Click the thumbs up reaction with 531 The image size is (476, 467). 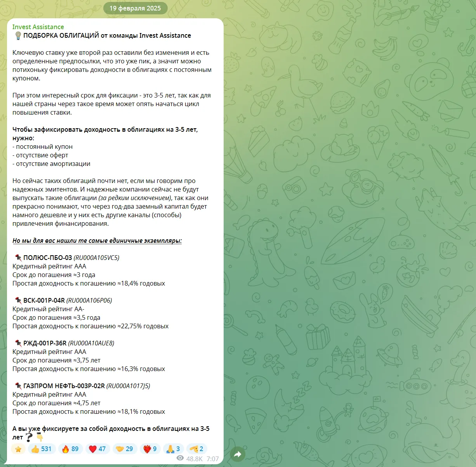(x=42, y=449)
